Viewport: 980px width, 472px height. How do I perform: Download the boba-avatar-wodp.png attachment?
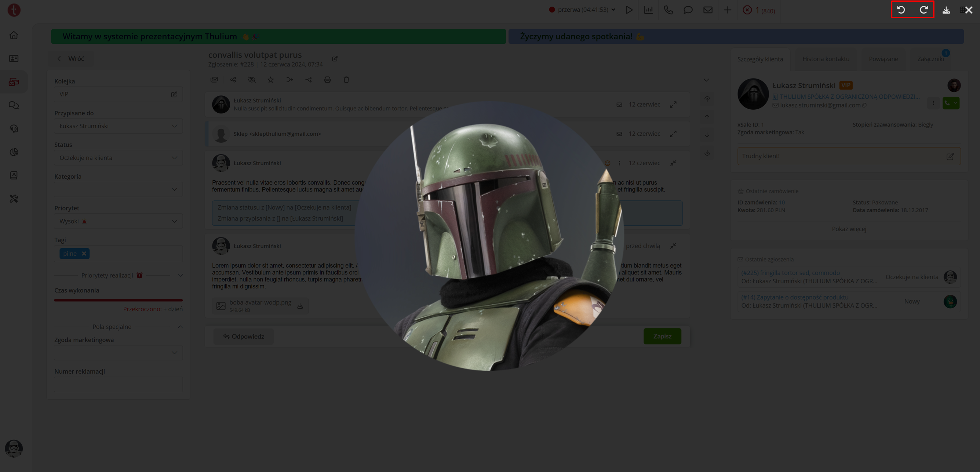(300, 306)
